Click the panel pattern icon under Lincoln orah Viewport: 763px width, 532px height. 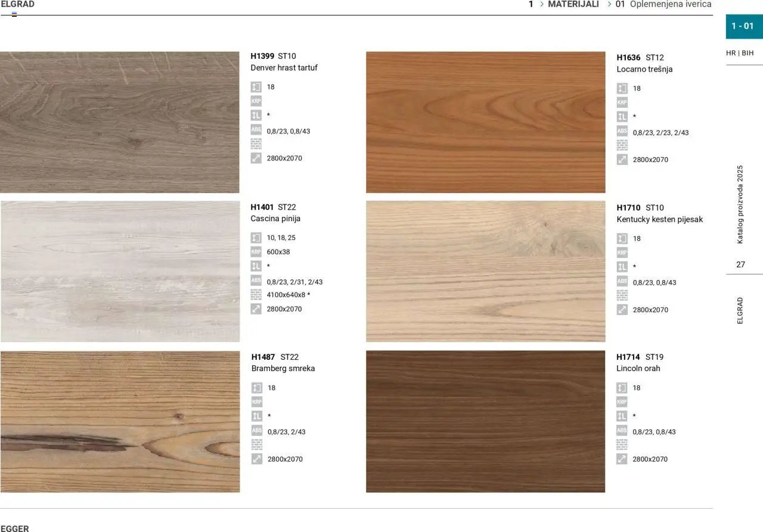click(622, 444)
